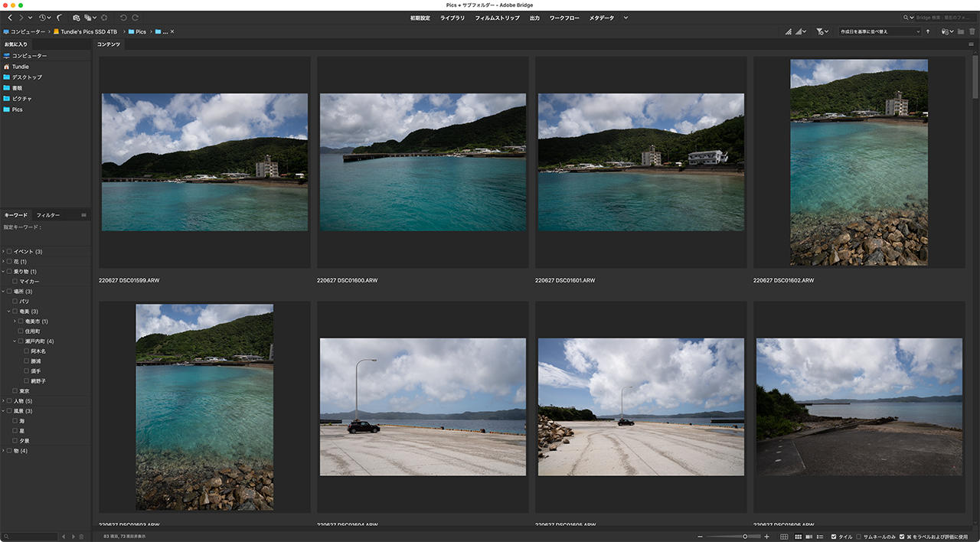
Task: Check the 瀬戸内町 keyword checkbox
Action: pyautogui.click(x=20, y=341)
